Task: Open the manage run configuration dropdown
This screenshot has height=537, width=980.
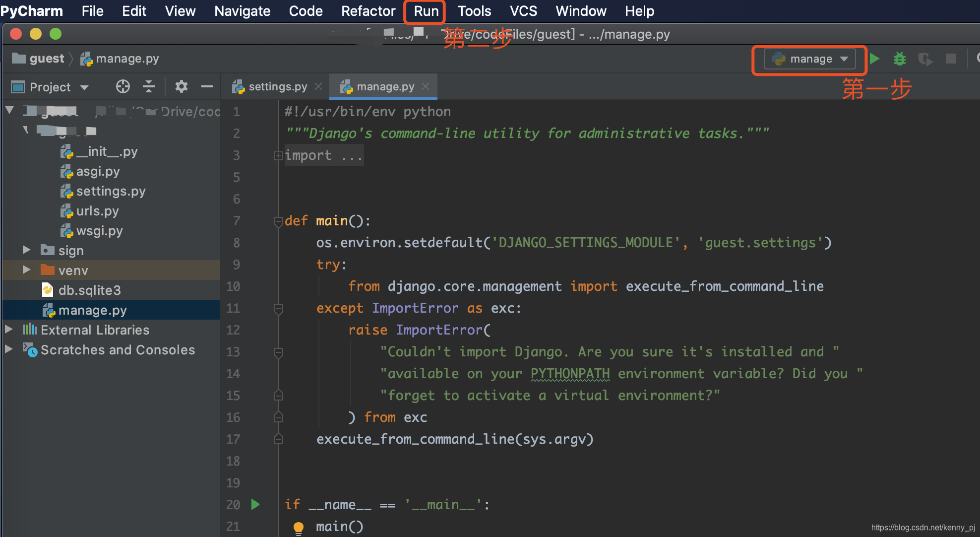Action: pyautogui.click(x=845, y=59)
